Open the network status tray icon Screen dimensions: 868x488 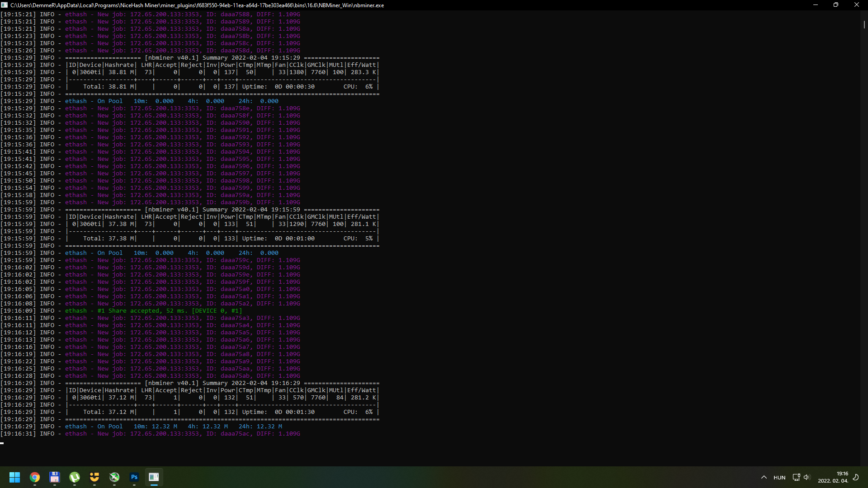pos(796,477)
